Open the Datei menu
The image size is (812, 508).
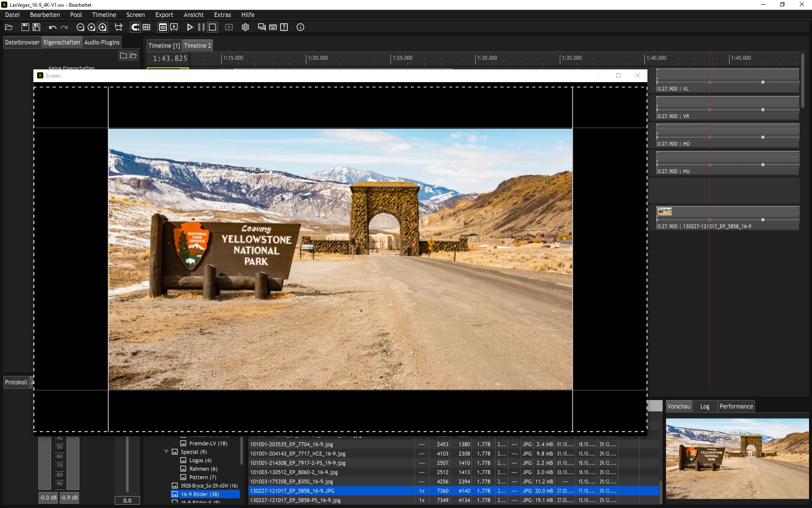12,15
